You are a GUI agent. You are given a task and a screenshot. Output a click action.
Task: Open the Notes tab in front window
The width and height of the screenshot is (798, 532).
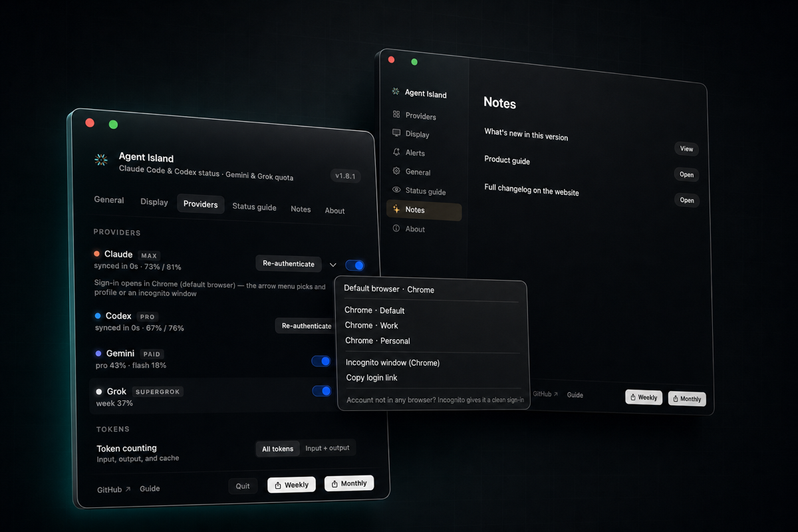(x=301, y=209)
